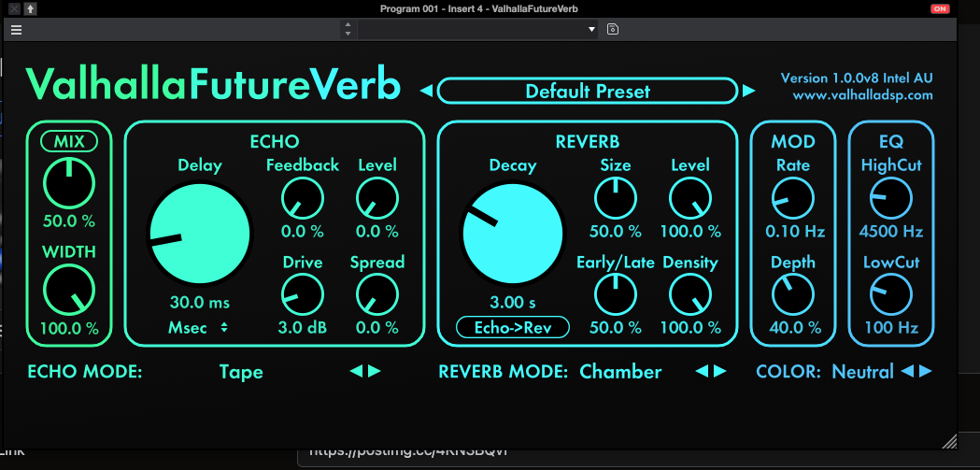Open the host program preset dropdown
This screenshot has height=470, width=980.
click(478, 29)
